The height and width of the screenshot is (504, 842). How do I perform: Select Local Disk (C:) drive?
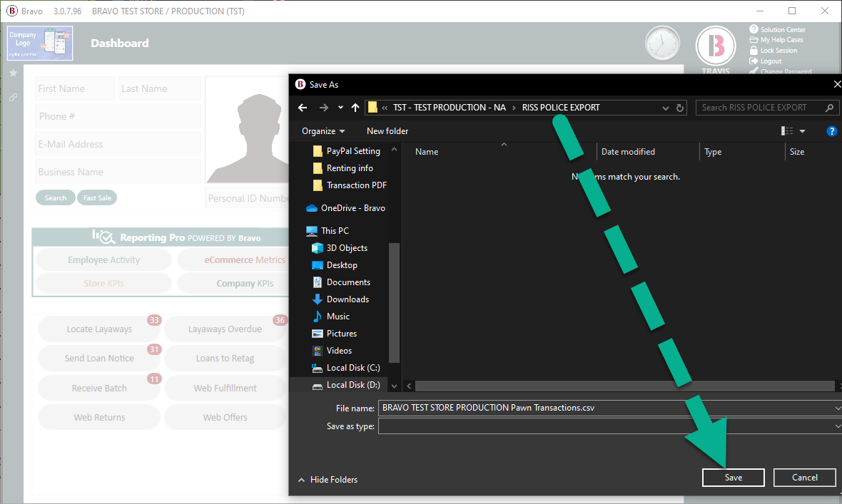(346, 368)
